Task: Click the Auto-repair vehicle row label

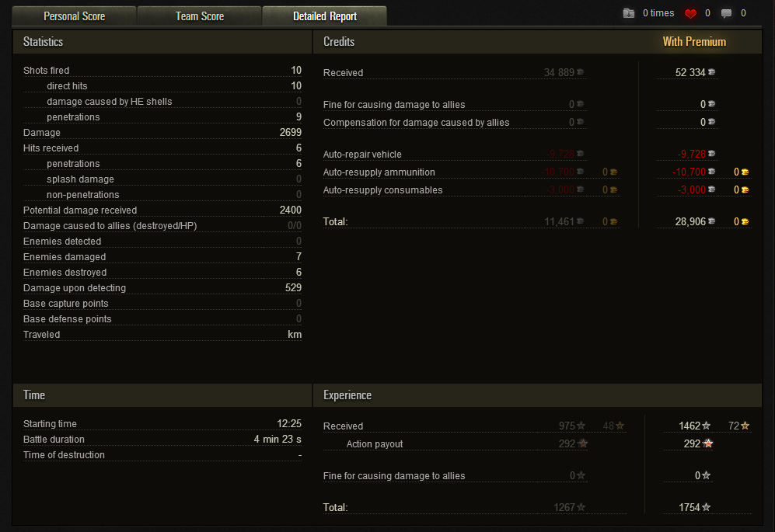Action: pyautogui.click(x=362, y=155)
